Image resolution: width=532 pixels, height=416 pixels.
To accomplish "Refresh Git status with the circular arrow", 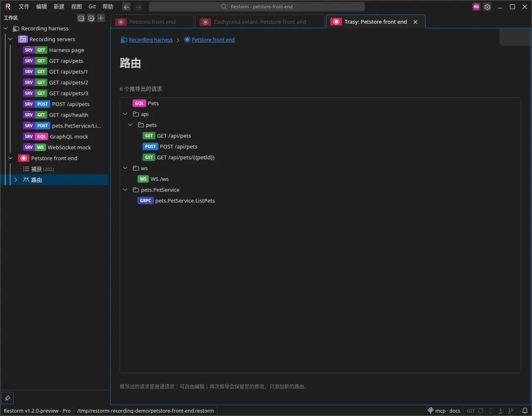I will (x=481, y=411).
